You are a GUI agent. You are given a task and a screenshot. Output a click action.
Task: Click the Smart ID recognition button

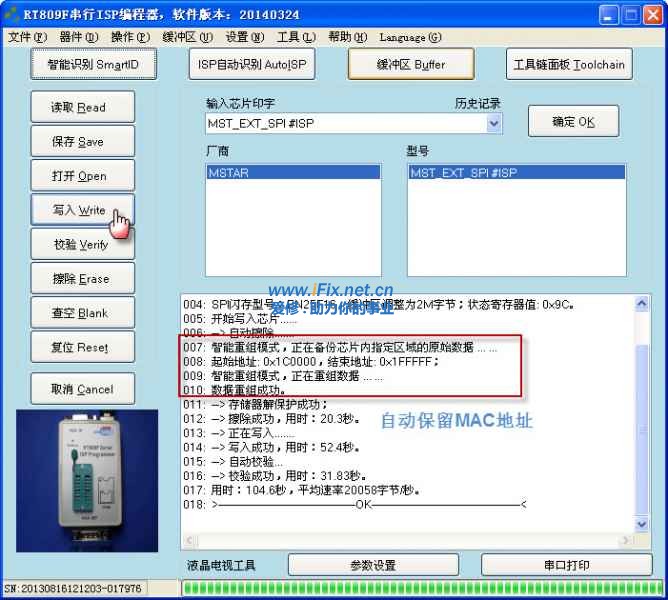pyautogui.click(x=93, y=65)
